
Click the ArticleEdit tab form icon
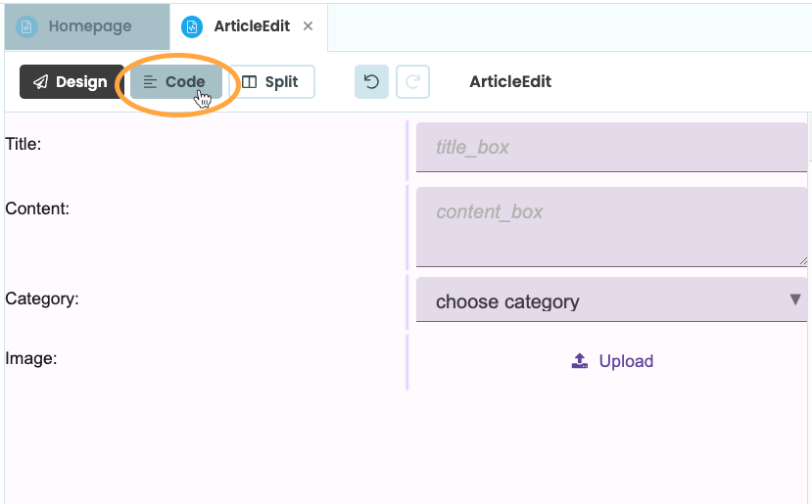tap(192, 26)
